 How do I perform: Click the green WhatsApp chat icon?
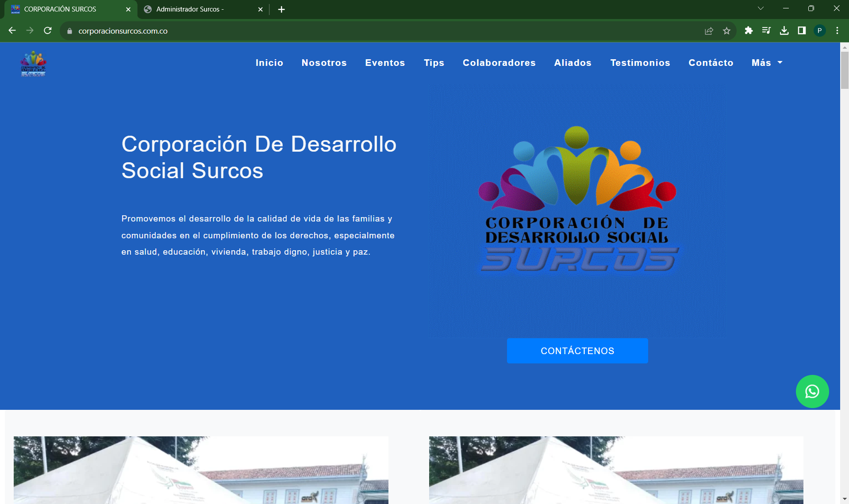[x=812, y=391]
